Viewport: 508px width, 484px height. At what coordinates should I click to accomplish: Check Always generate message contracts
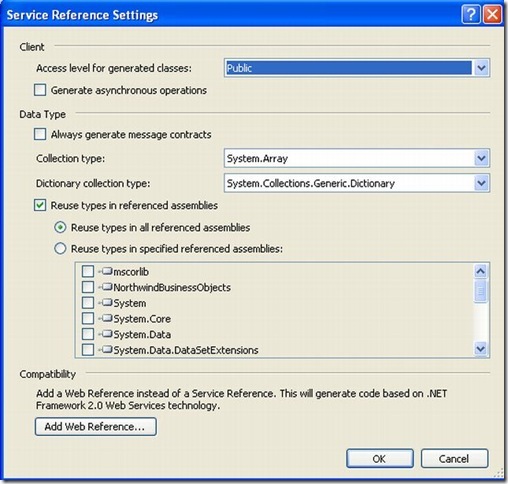(40, 134)
